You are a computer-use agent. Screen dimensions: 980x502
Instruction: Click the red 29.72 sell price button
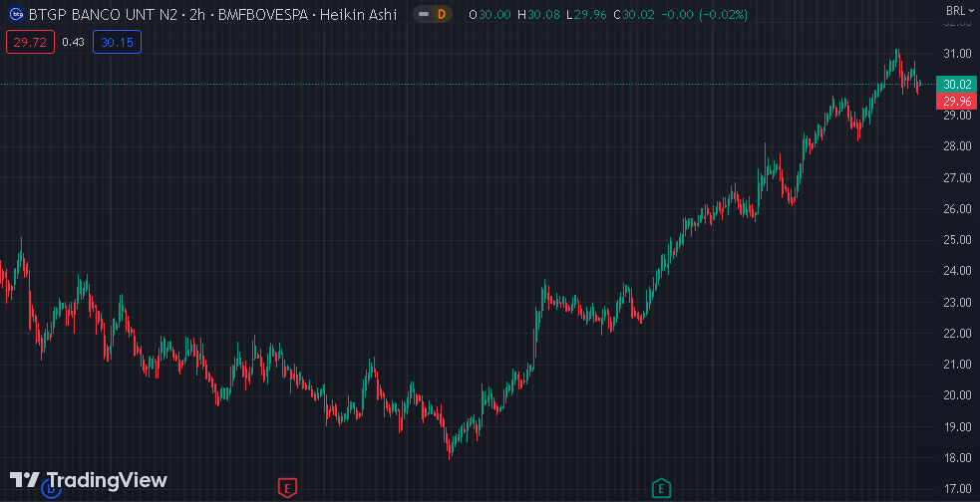[29, 42]
